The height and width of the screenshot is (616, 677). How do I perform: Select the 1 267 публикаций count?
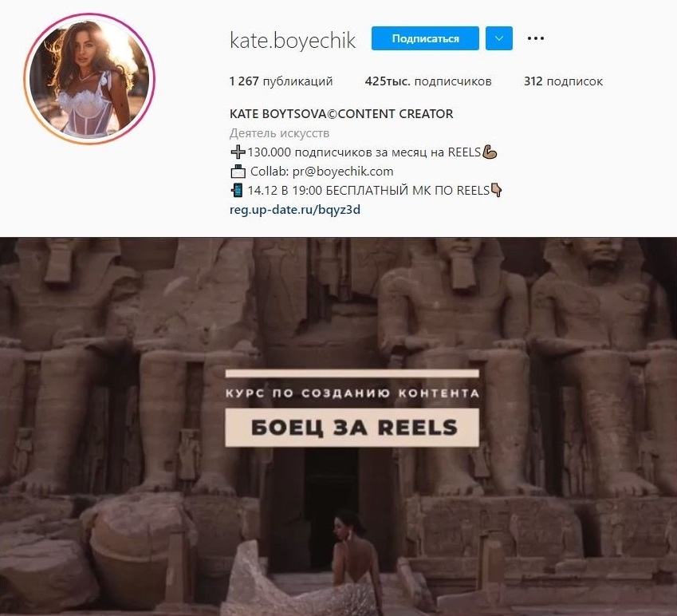click(281, 81)
